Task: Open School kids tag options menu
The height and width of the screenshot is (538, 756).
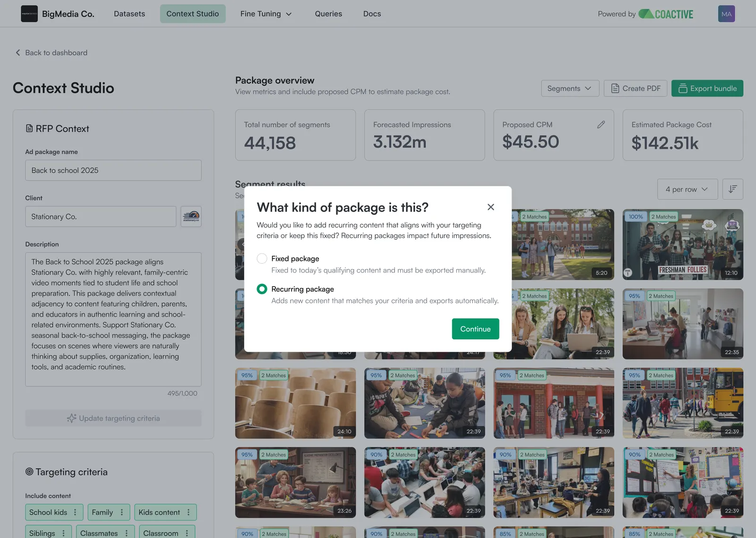Action: point(75,512)
